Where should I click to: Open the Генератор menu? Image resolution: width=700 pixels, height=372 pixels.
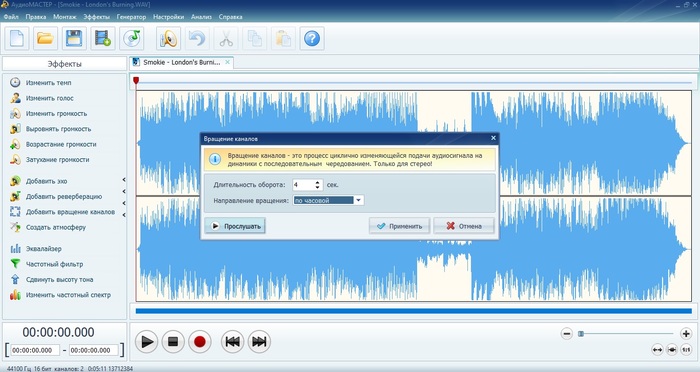click(131, 17)
